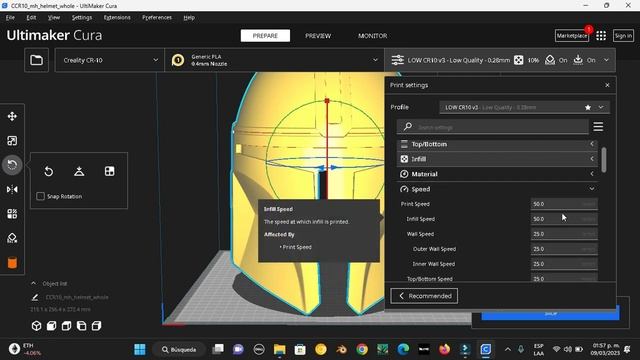Switch to top view cube icon

tap(67, 326)
